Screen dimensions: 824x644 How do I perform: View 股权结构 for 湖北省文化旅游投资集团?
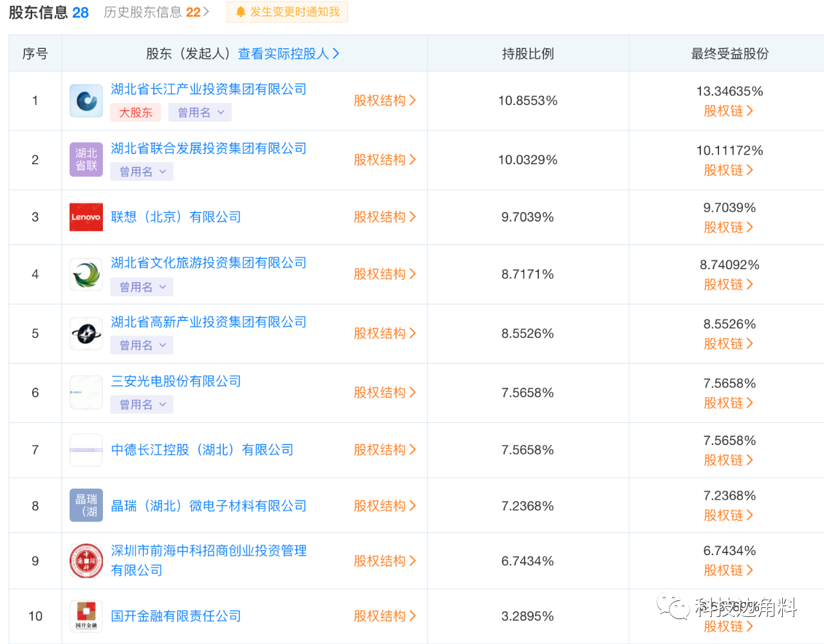385,274
